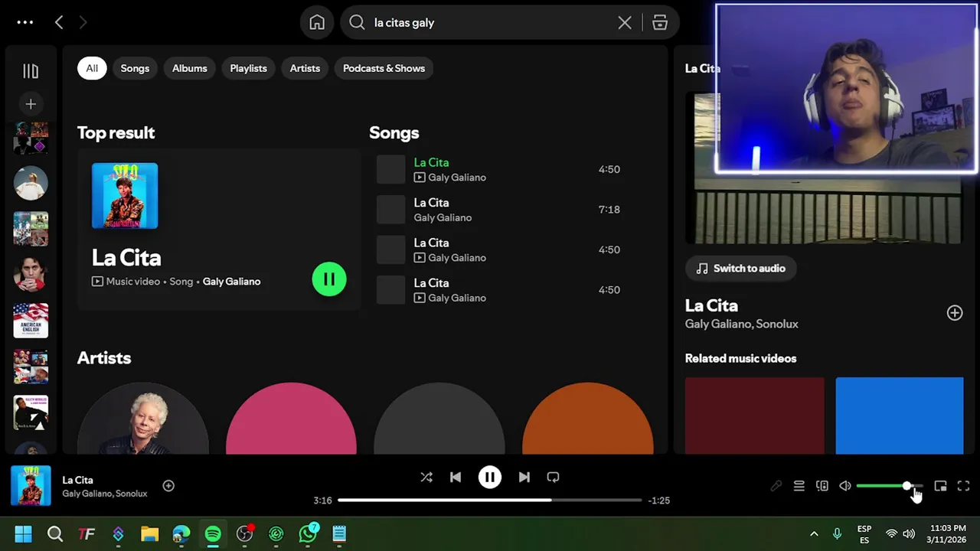This screenshot has height=551, width=980.
Task: Pause playback in the player bar
Action: click(490, 478)
